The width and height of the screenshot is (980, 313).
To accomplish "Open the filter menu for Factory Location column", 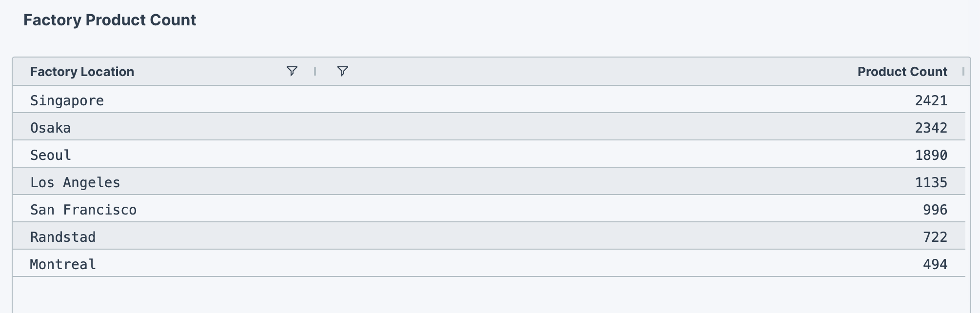I will [x=292, y=71].
